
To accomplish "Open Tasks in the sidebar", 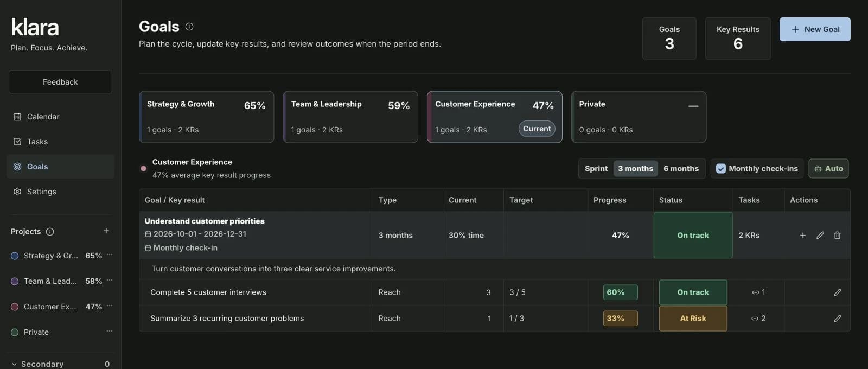I will tap(60, 142).
